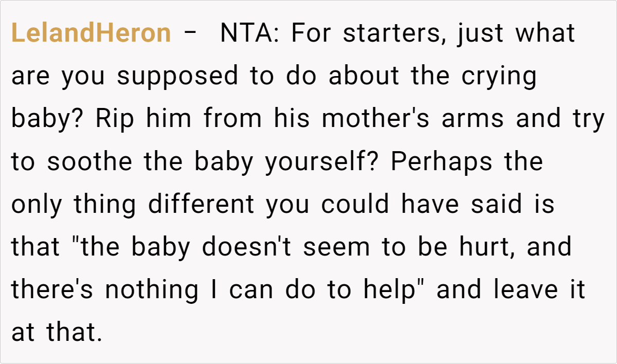
Task: Click the "NTA:" verdict text
Action: pos(249,34)
